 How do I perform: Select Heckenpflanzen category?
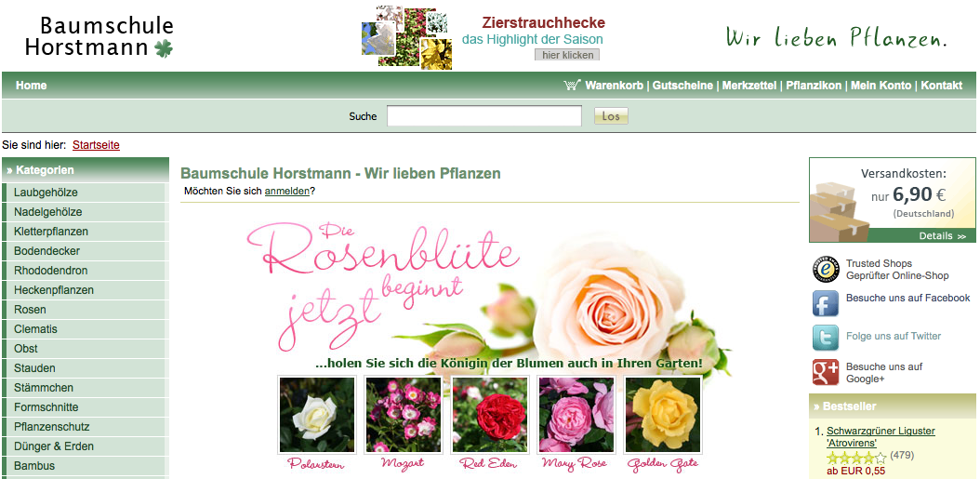85,290
